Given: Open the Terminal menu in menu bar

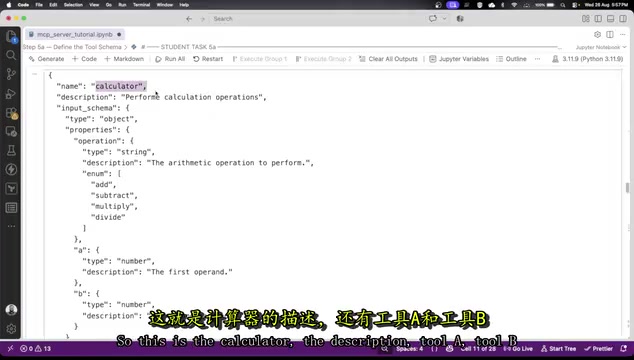Looking at the screenshot, I should point(142,5).
